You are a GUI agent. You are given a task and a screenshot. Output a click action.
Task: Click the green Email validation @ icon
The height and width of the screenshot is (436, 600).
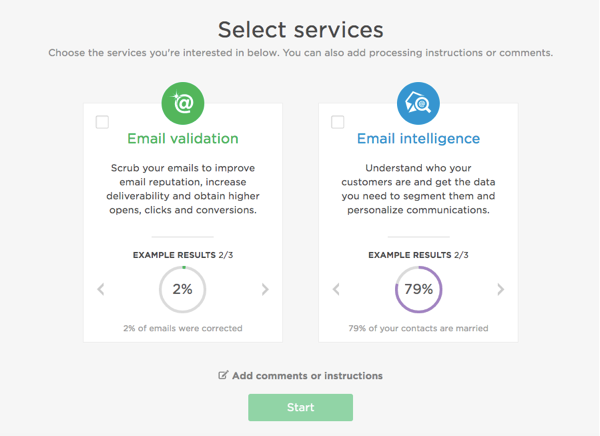[x=183, y=103]
